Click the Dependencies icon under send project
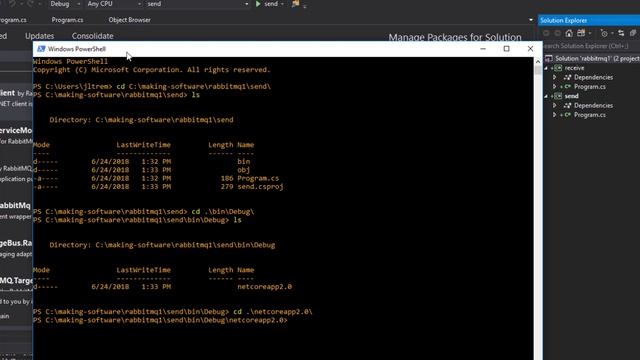 (567, 105)
